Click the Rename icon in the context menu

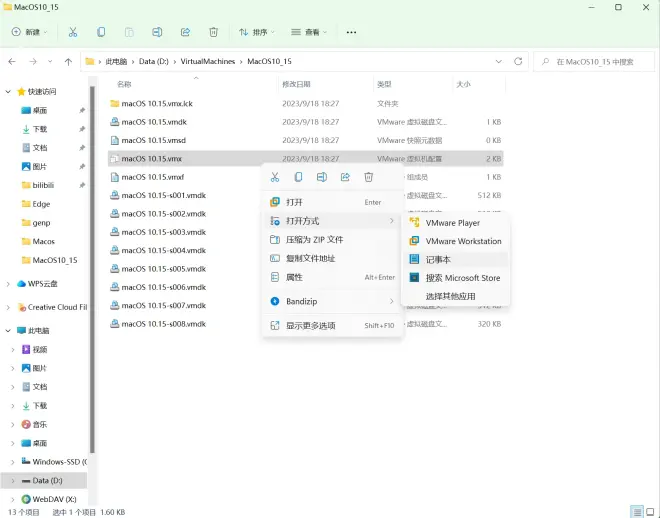[x=322, y=177]
